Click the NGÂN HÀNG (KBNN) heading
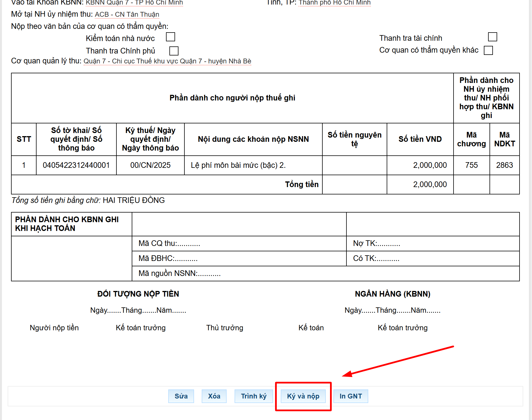Screen dimensions: 532x420 coord(393,294)
